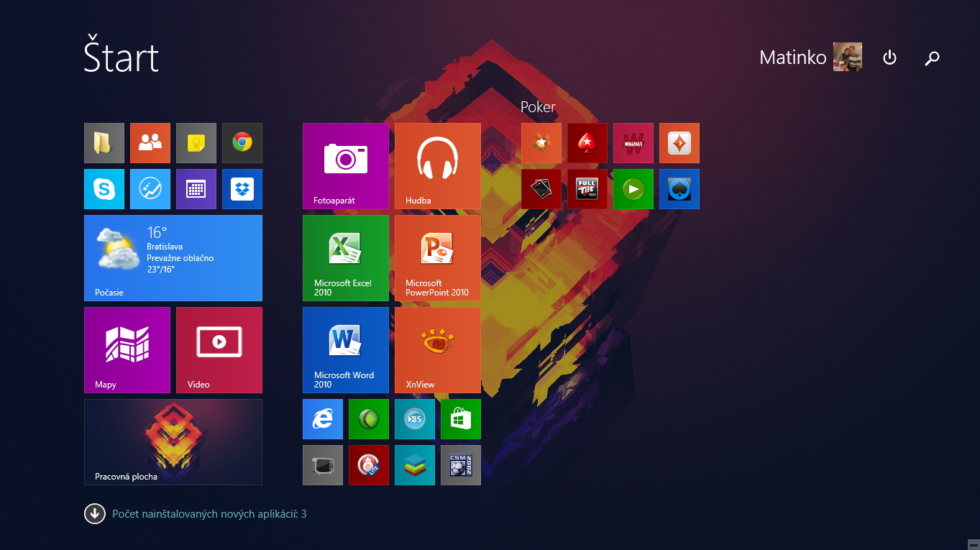Open the green sphere app tile
This screenshot has height=550, width=980.
click(369, 419)
